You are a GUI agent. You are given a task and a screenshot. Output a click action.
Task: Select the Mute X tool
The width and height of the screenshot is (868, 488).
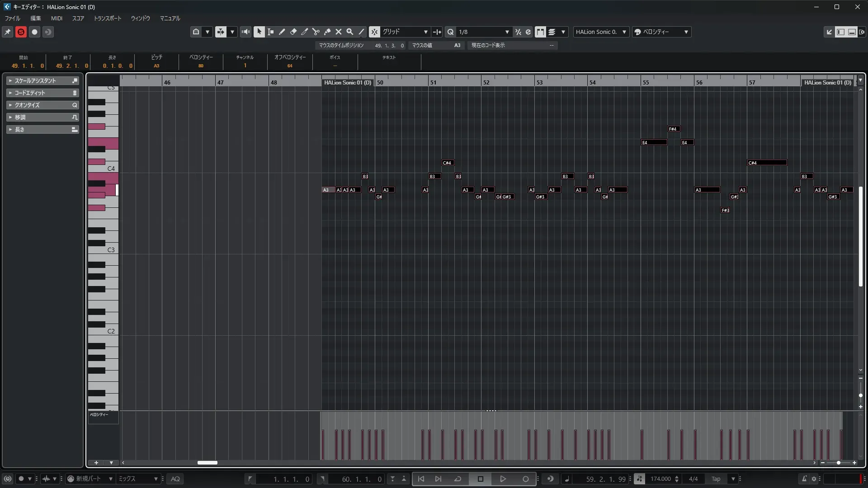point(338,32)
